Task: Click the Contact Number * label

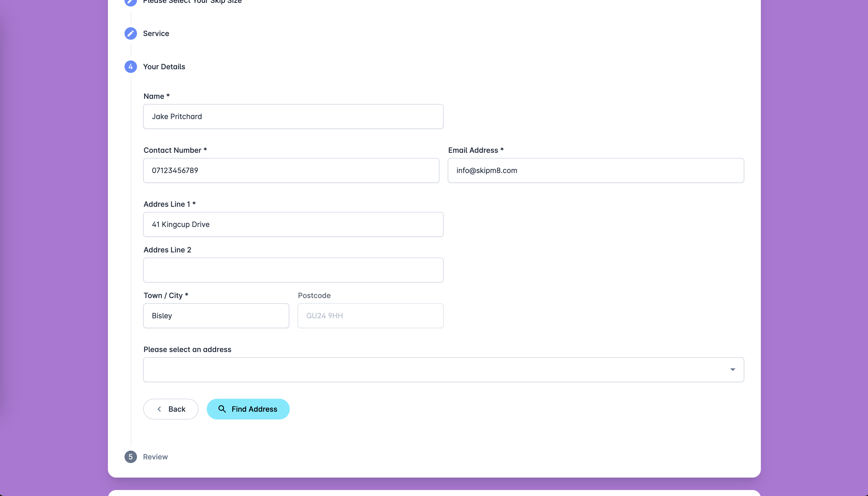Action: coord(175,150)
